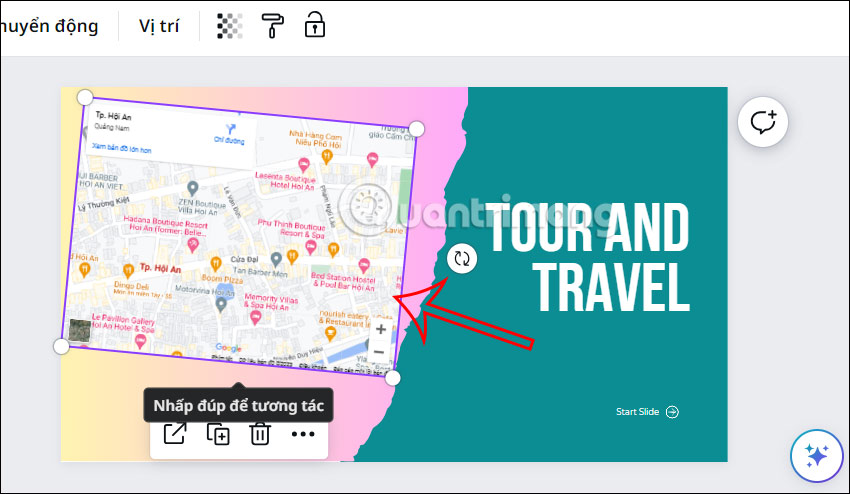Viewport: 850px width, 494px height.
Task: Zoom in on the map with plus button
Action: (381, 329)
